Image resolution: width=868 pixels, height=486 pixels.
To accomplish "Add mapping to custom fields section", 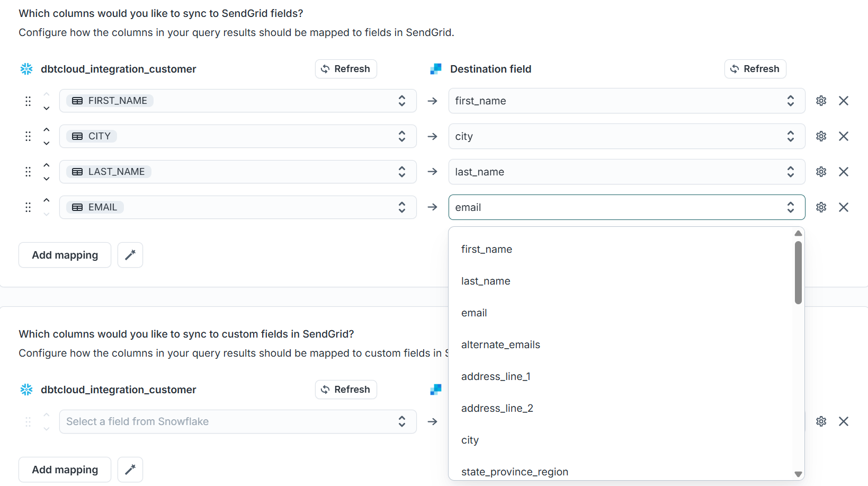I will coord(65,470).
